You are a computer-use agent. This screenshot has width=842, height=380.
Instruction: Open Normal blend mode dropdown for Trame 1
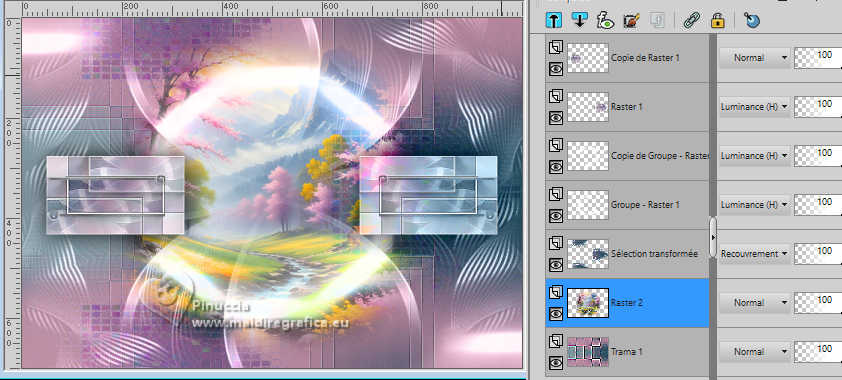click(755, 352)
